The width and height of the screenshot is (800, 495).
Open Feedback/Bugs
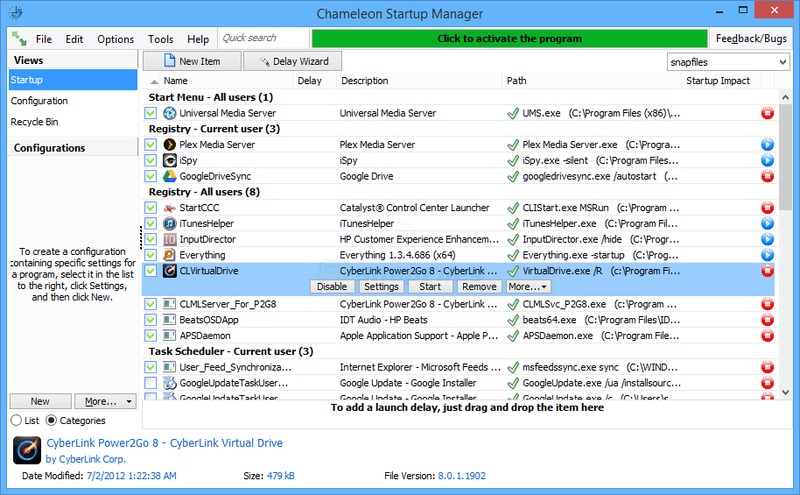tap(751, 39)
